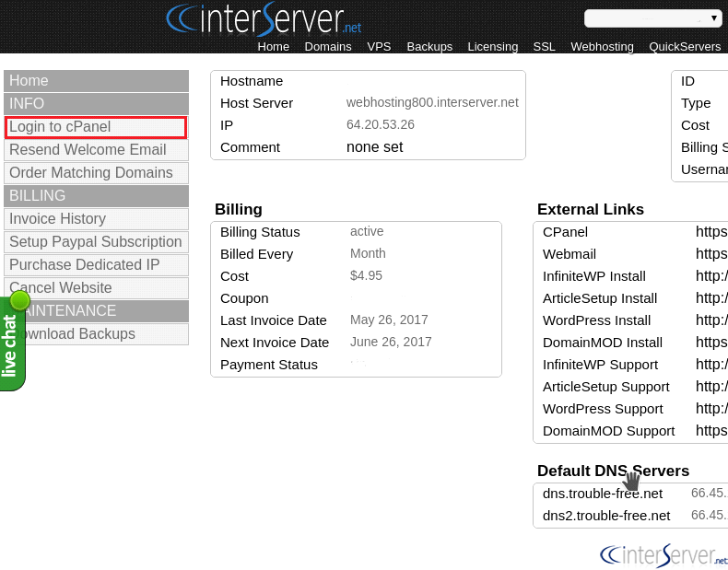This screenshot has height=570, width=728.
Task: Click the InterServer footer logo
Action: tap(663, 554)
